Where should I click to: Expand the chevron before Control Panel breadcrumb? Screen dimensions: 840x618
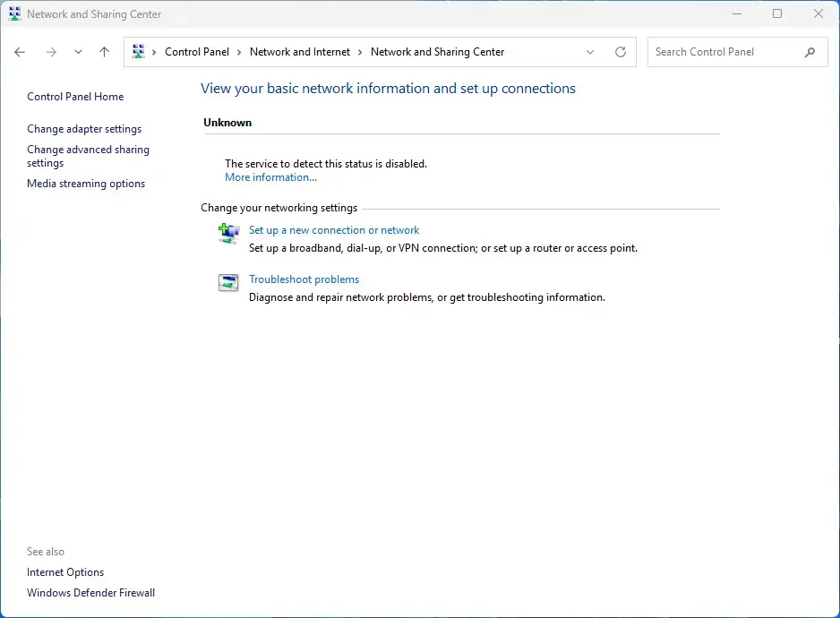pos(154,52)
